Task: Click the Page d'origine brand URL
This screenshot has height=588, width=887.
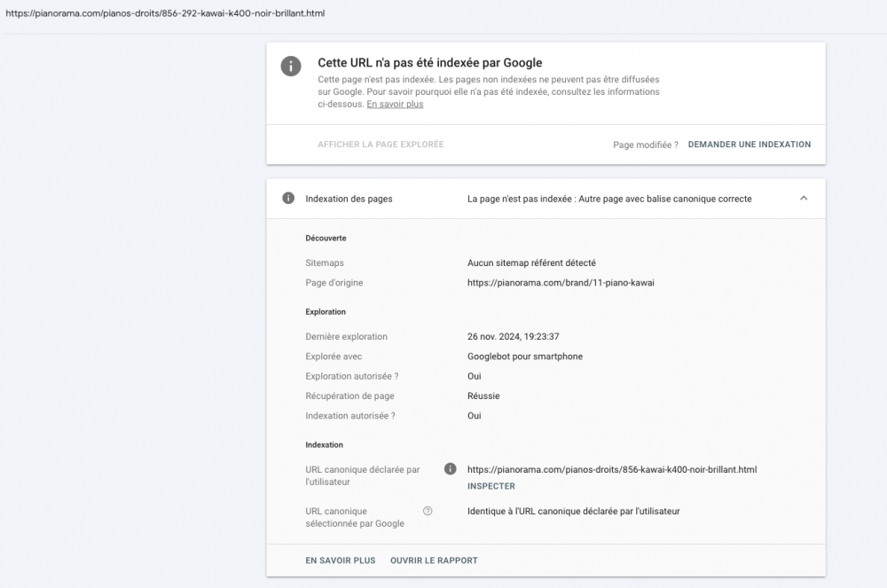Action: pos(560,283)
